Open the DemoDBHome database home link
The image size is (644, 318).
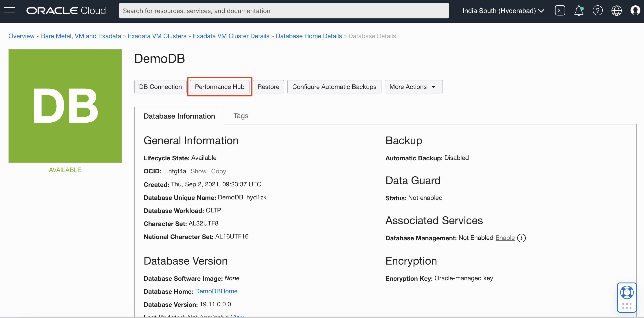click(216, 291)
